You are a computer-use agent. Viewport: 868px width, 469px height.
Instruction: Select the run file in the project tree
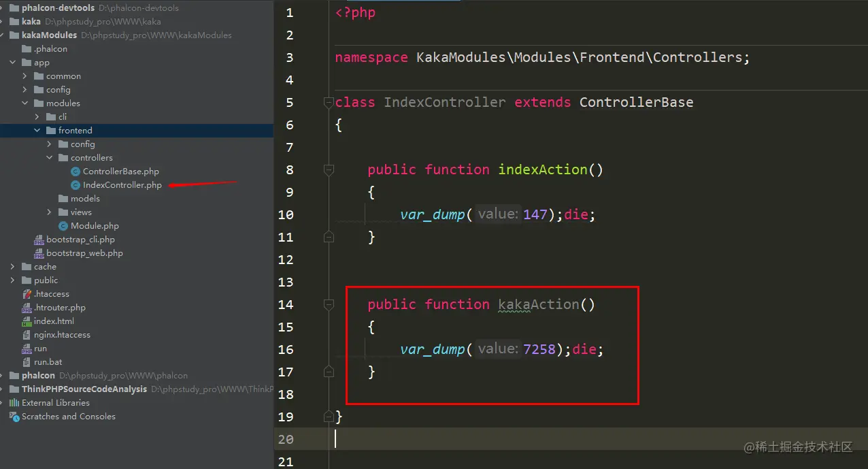[40, 349]
